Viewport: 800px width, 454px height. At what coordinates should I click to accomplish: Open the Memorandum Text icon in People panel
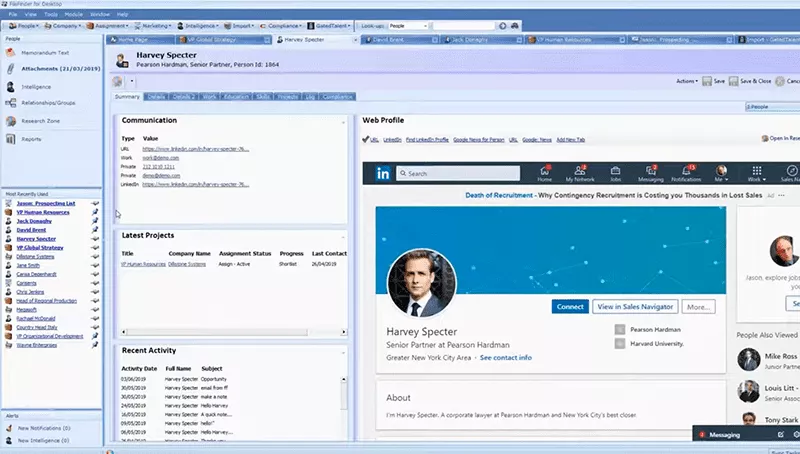click(10, 53)
